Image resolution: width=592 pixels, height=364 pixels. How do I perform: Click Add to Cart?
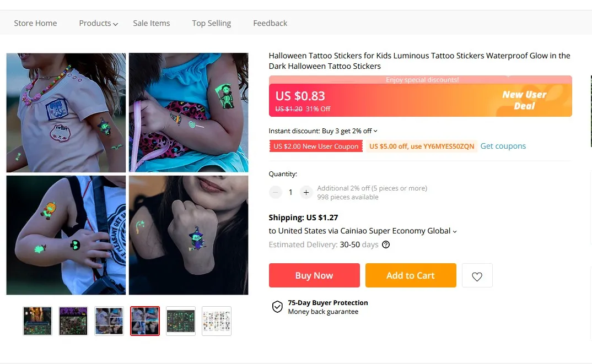coord(411,275)
